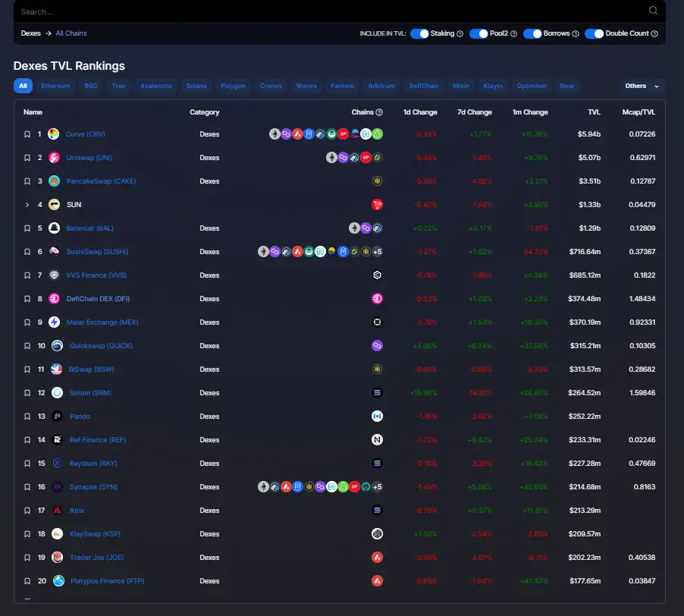Image resolution: width=684 pixels, height=616 pixels.
Task: Show +5 more chains for Synapse
Action: [378, 487]
